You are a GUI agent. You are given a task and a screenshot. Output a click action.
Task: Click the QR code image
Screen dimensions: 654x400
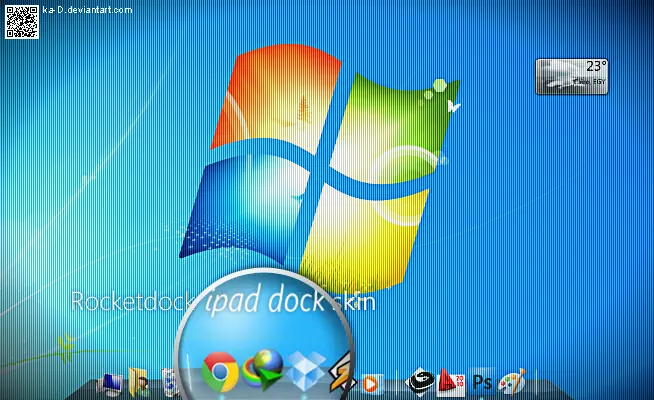(x=22, y=22)
